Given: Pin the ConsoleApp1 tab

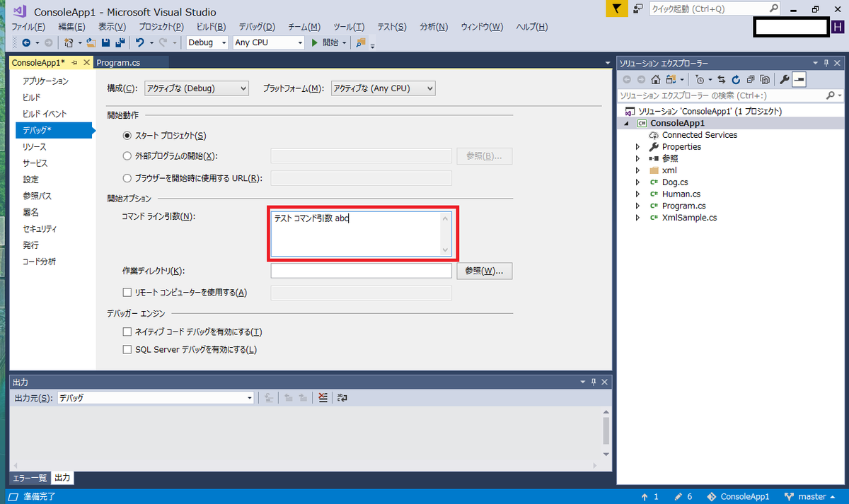Looking at the screenshot, I should pos(74,63).
